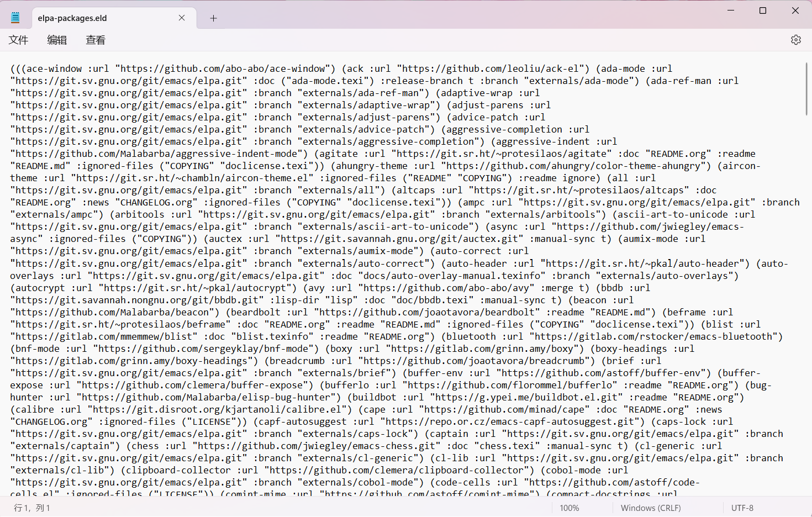The height and width of the screenshot is (517, 812).
Task: Close the Notepad window
Action: [x=795, y=10]
